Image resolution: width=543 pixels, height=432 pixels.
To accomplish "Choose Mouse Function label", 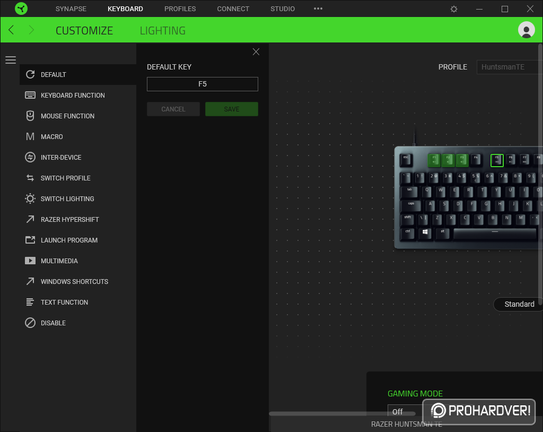I will (68, 116).
